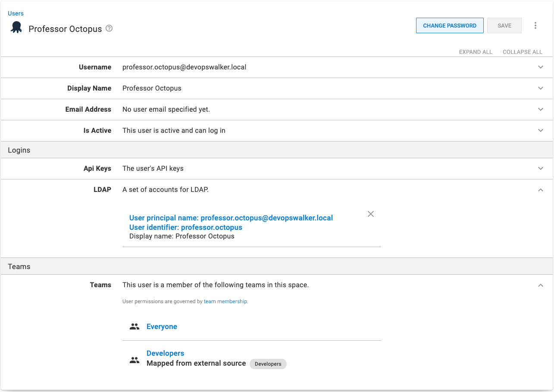The width and height of the screenshot is (554, 392).
Task: Open the Everyone team link
Action: [162, 327]
